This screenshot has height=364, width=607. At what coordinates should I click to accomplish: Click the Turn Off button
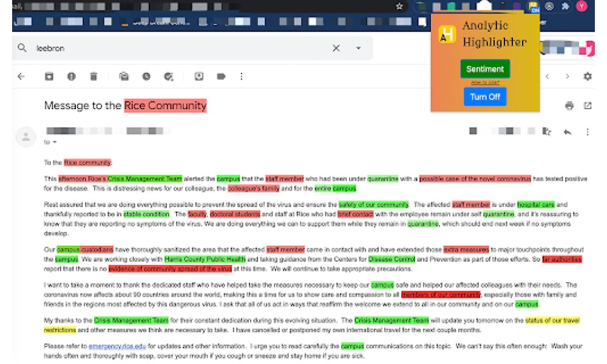485,96
